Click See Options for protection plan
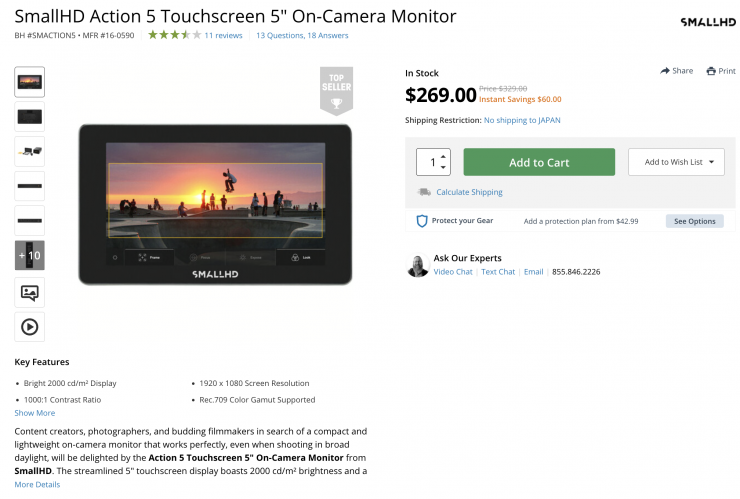Viewport: 740px width, 499px height. [x=695, y=221]
